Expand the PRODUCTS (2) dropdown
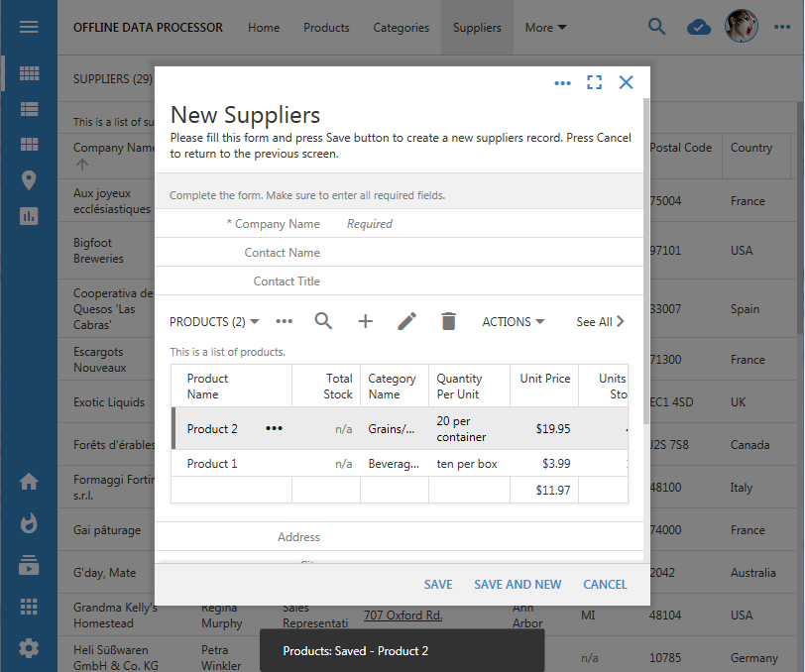805x672 pixels. 214,322
